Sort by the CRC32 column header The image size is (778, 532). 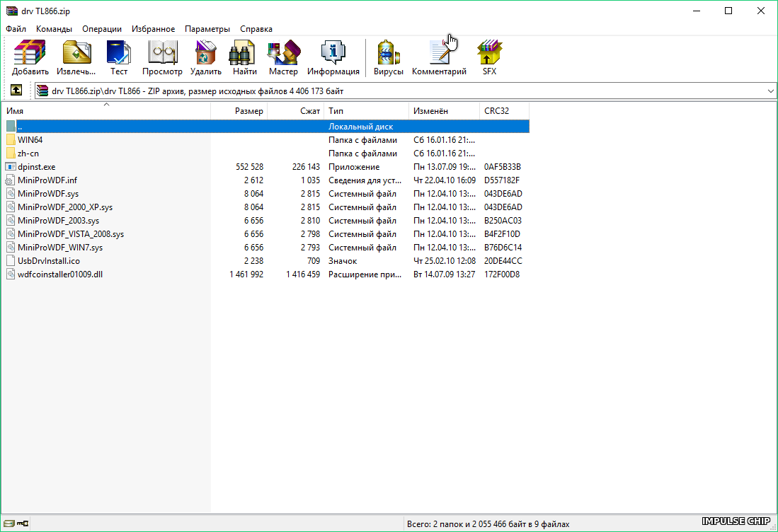pos(504,110)
